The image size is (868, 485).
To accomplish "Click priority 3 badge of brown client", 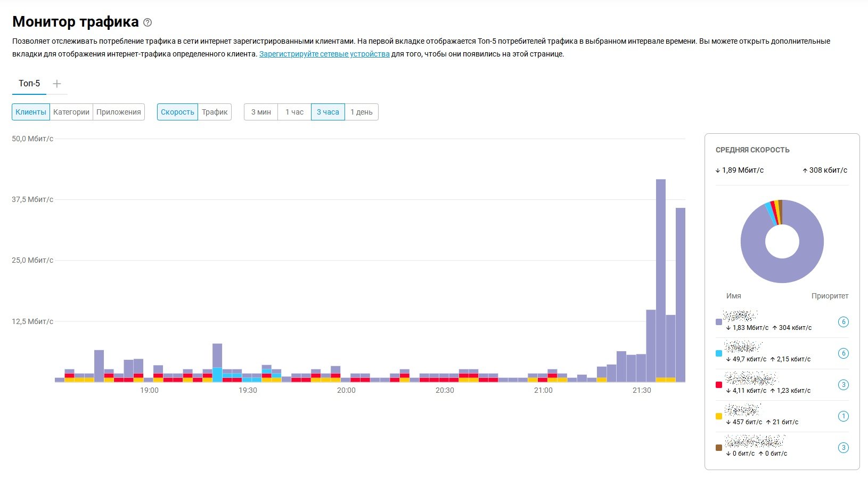I will click(x=843, y=448).
